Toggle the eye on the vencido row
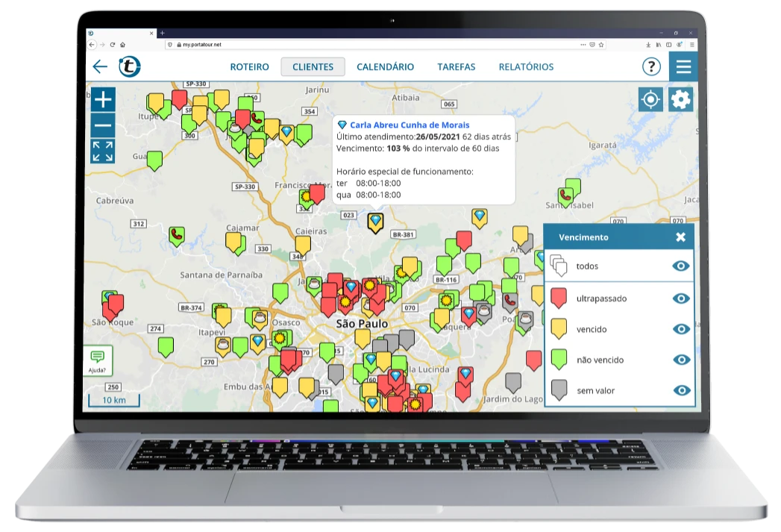This screenshot has width=781, height=532. (x=681, y=329)
